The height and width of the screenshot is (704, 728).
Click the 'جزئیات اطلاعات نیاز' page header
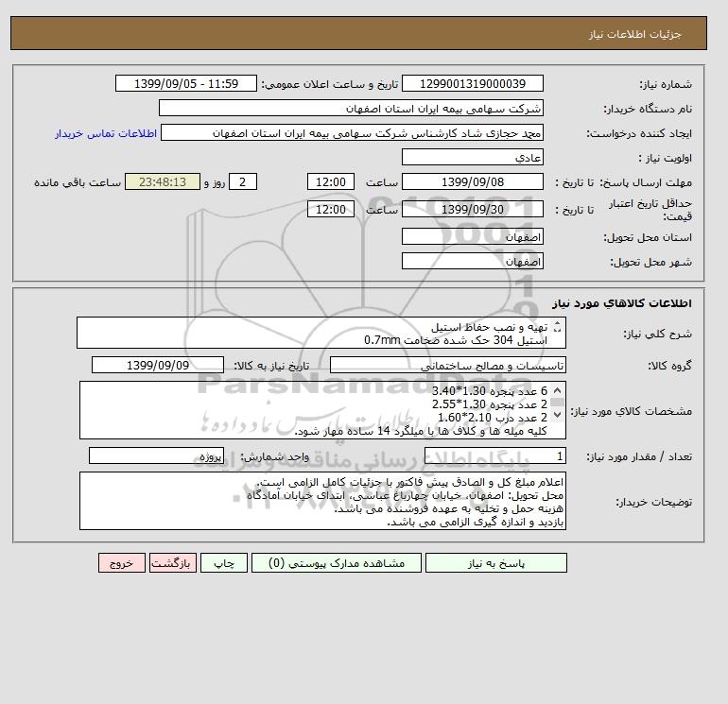point(634,34)
